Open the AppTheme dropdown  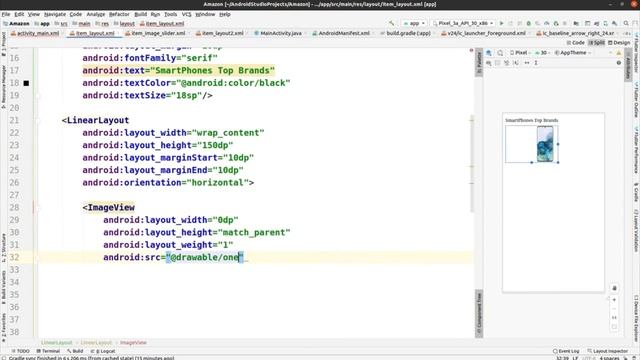click(573, 53)
